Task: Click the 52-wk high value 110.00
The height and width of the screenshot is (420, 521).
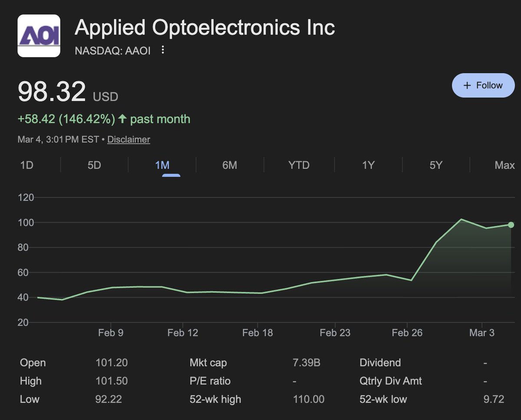Action: click(x=308, y=399)
